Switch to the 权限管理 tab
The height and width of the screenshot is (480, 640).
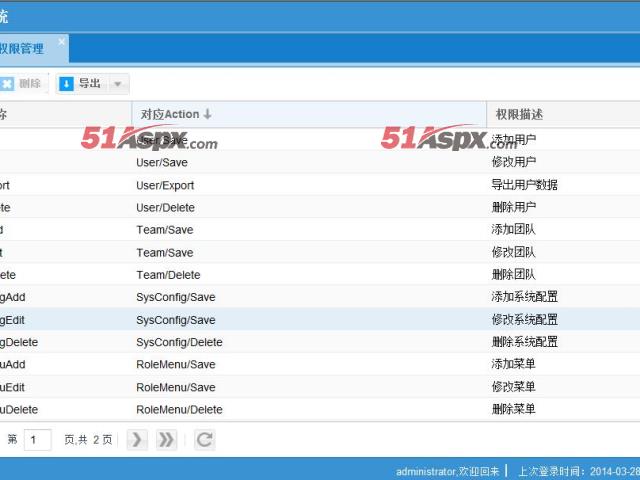[22, 49]
